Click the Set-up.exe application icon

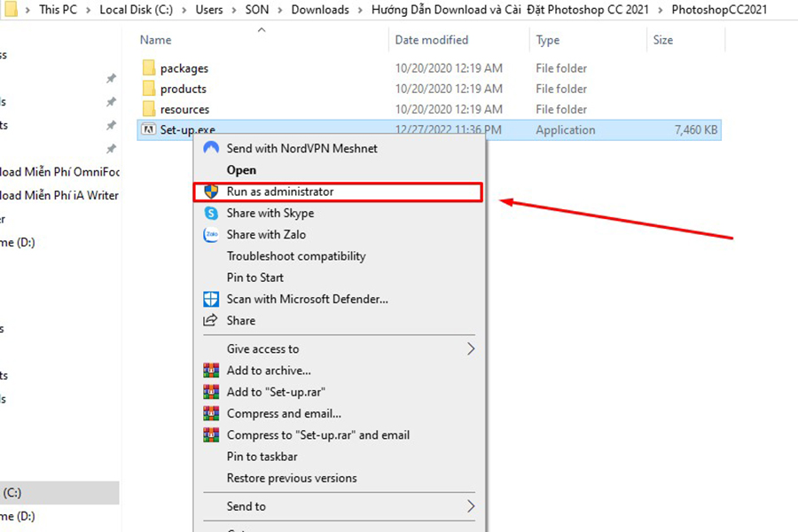pos(148,130)
